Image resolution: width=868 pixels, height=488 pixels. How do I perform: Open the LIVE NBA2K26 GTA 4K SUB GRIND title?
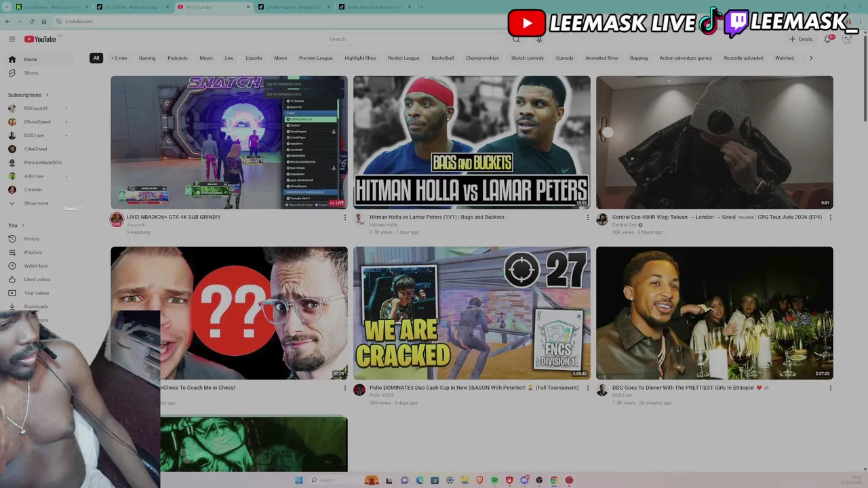(174, 217)
